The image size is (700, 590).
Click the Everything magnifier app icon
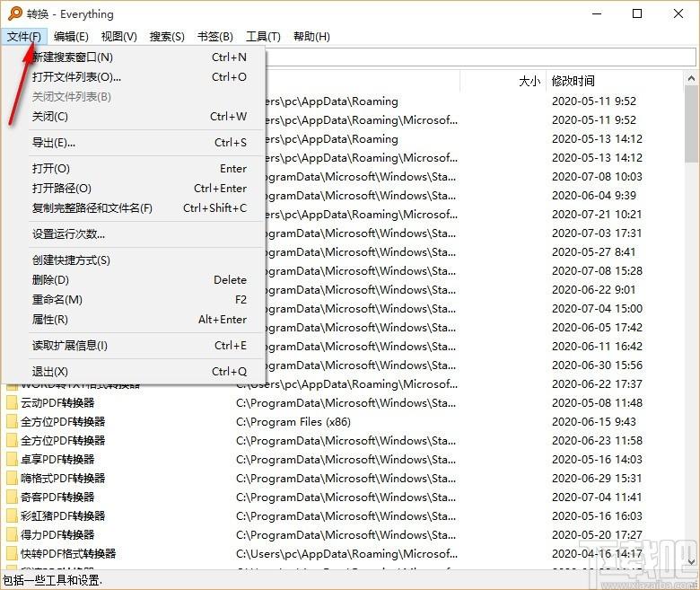click(x=14, y=13)
